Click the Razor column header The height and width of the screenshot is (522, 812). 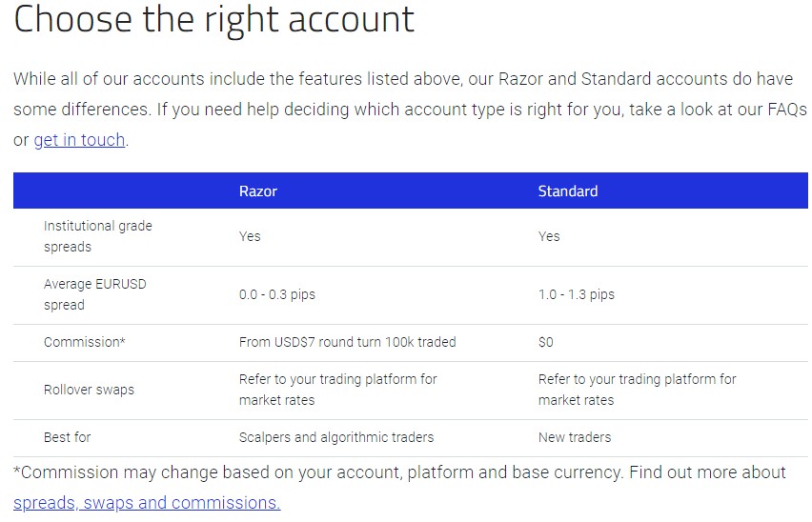[257, 191]
